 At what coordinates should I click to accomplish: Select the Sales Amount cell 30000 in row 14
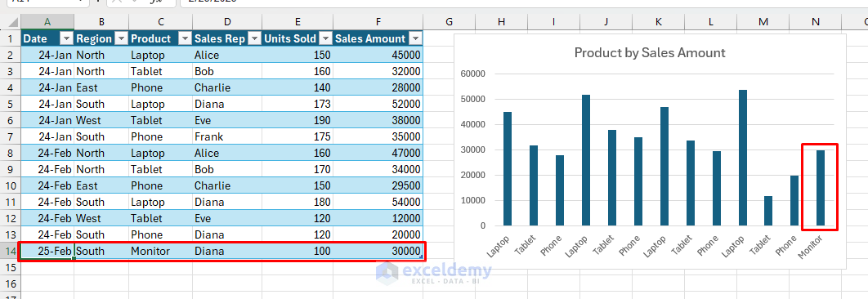tap(378, 251)
